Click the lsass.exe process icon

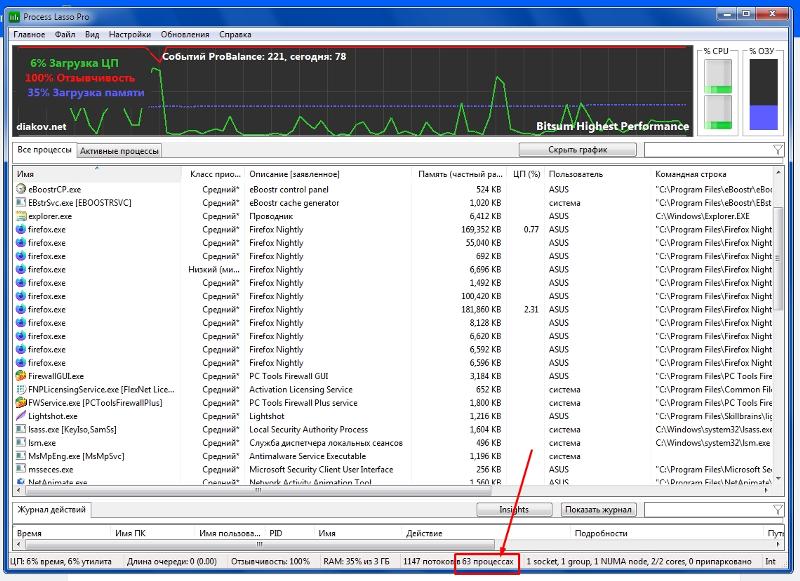click(x=21, y=430)
